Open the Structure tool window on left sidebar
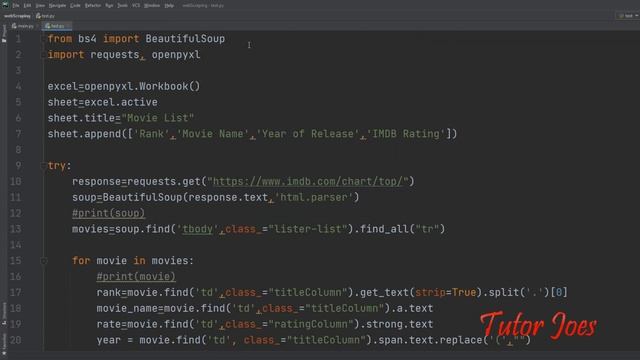 point(4,313)
